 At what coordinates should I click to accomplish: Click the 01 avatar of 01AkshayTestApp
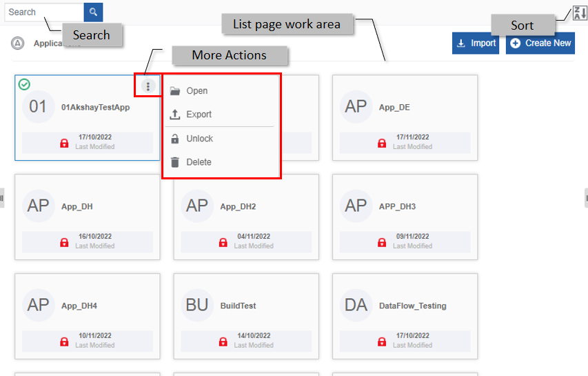tap(38, 106)
